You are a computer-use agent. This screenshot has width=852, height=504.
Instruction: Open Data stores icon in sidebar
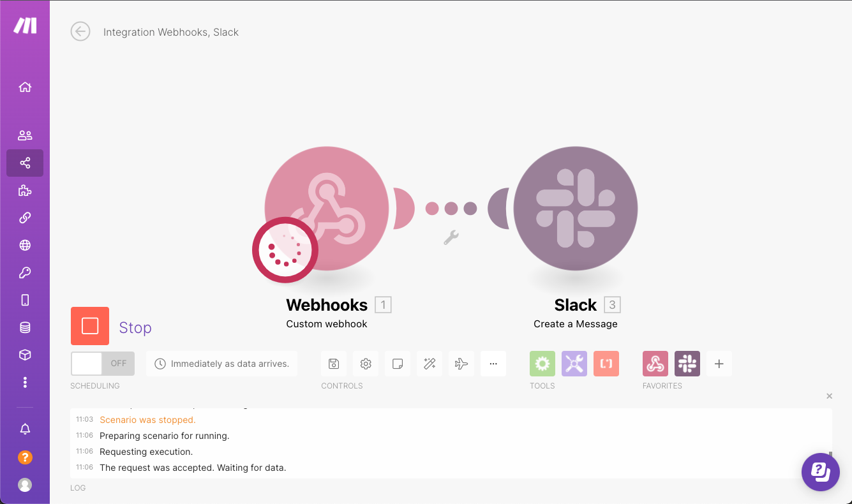click(x=25, y=327)
